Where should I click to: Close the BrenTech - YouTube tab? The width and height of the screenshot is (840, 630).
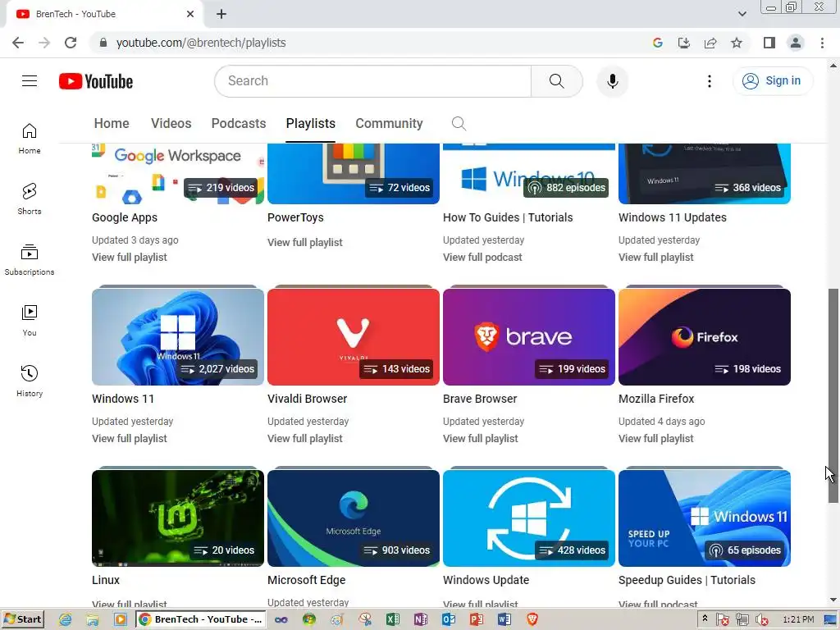[x=190, y=14]
